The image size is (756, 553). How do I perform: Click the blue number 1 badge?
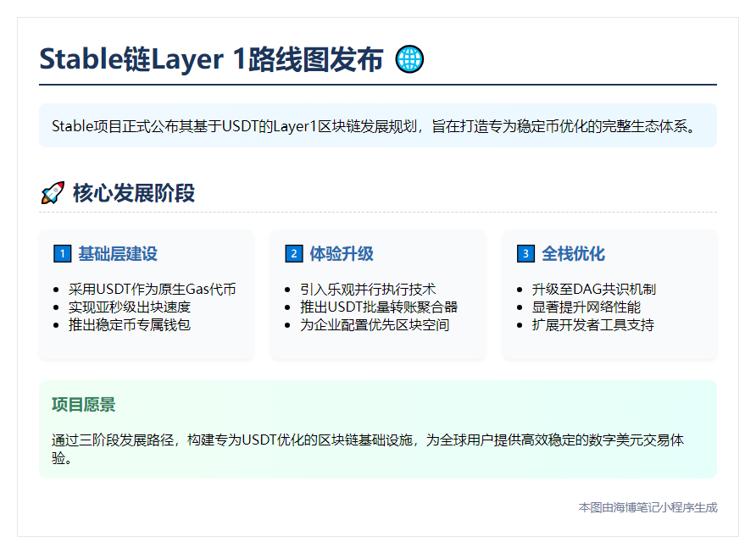click(x=62, y=253)
